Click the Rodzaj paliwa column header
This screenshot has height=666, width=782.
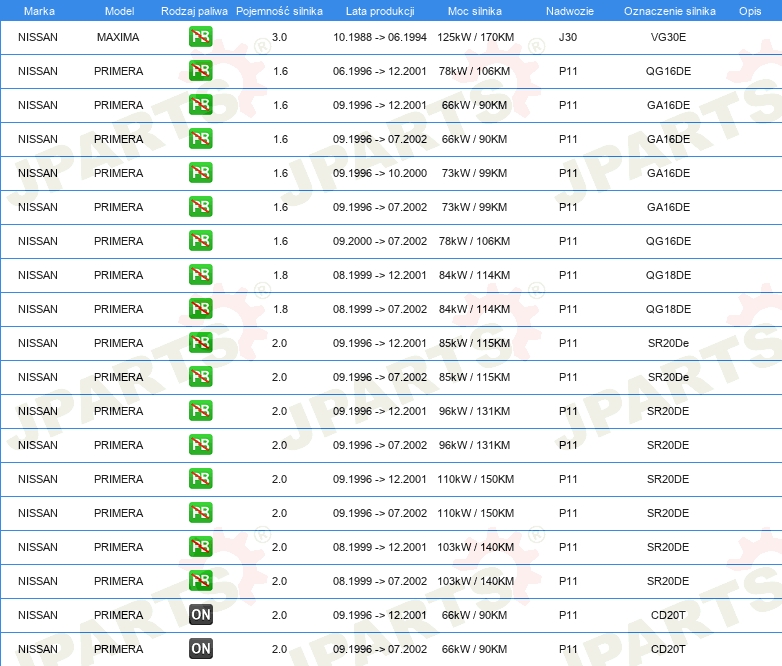click(x=194, y=11)
